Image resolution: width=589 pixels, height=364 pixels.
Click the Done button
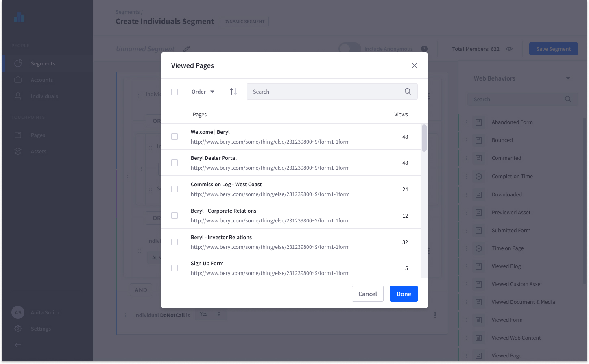pos(404,294)
